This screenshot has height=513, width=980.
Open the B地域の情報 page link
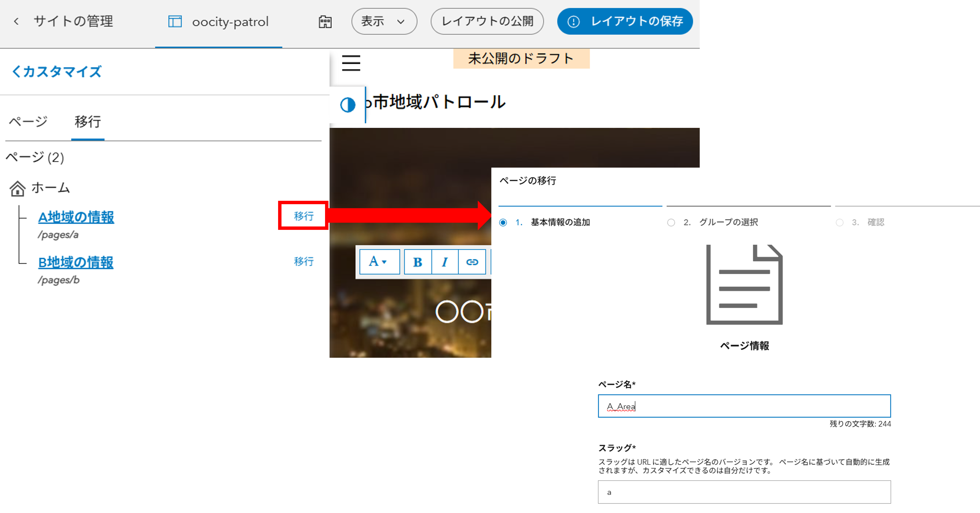click(76, 262)
